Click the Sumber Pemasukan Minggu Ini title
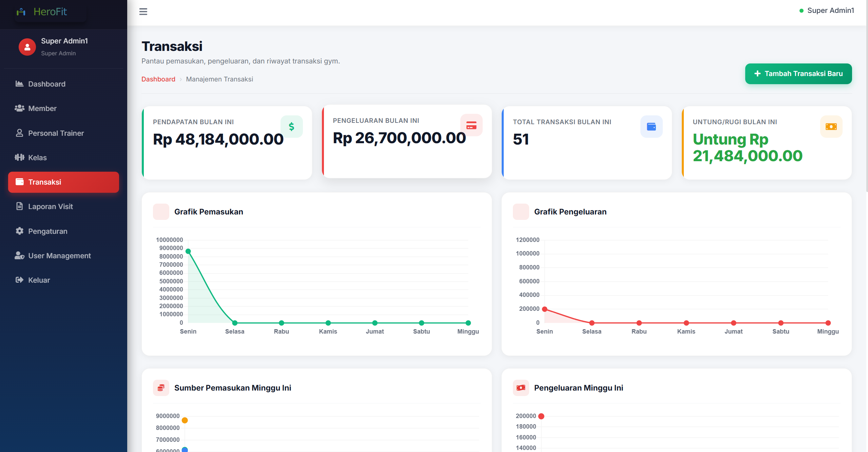Image resolution: width=868 pixels, height=452 pixels. coord(233,388)
